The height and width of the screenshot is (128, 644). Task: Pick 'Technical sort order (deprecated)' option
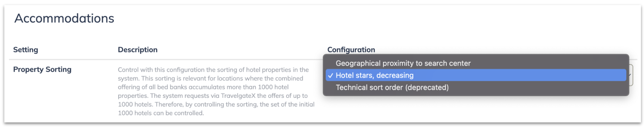(476, 87)
